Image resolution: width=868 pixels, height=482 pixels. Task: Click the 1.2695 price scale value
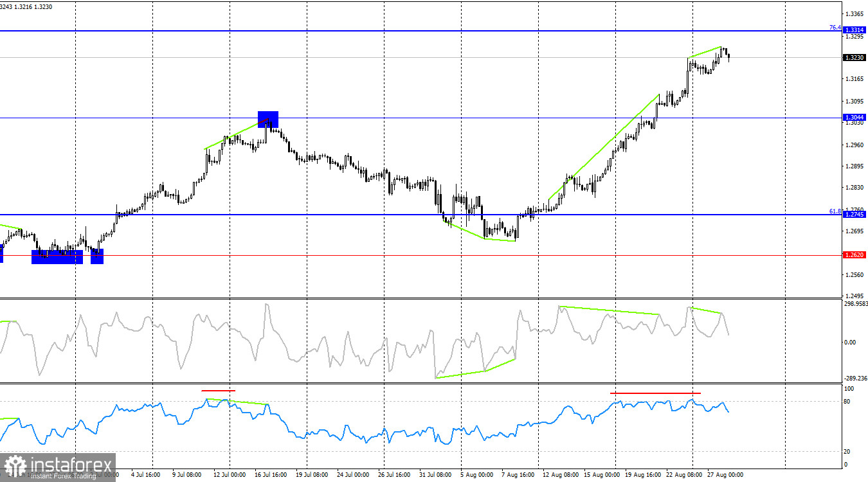pos(854,231)
